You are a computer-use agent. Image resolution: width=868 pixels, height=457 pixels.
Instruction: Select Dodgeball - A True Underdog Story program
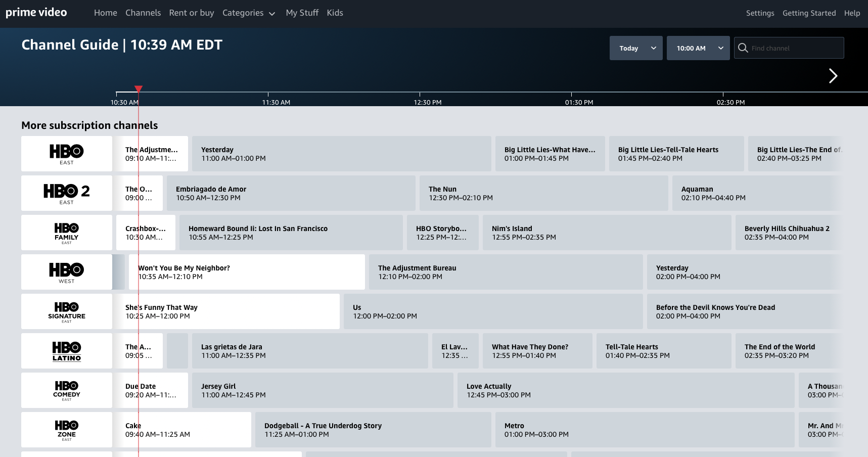[x=373, y=430]
